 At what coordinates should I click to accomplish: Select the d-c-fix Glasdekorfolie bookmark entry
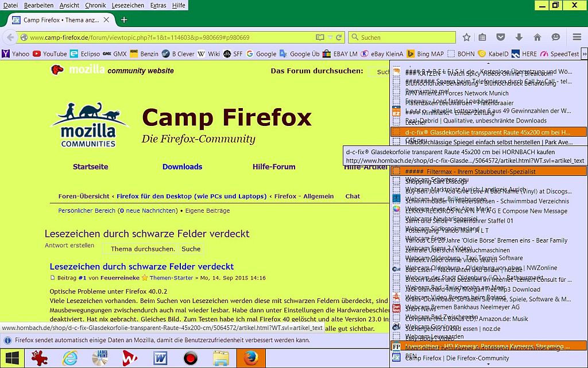click(x=488, y=132)
